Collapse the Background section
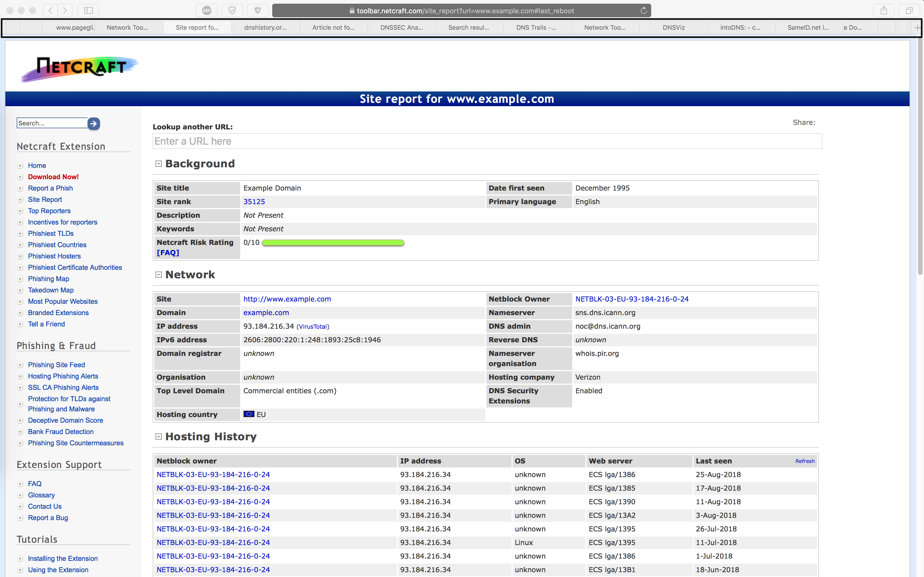 [158, 164]
